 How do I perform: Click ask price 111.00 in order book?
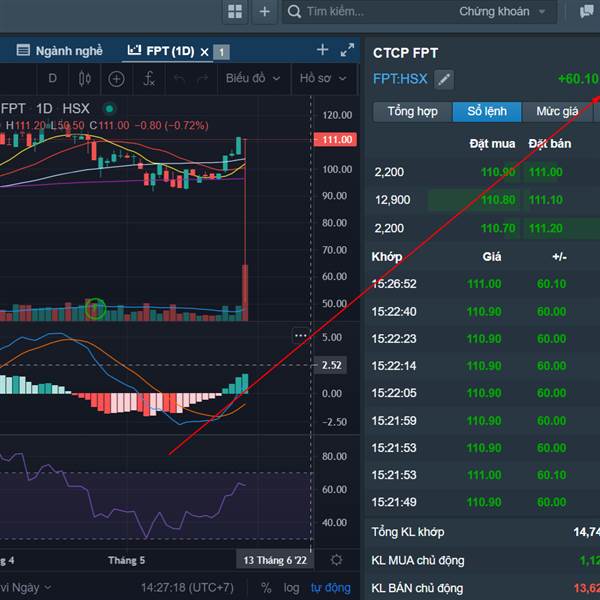click(546, 172)
